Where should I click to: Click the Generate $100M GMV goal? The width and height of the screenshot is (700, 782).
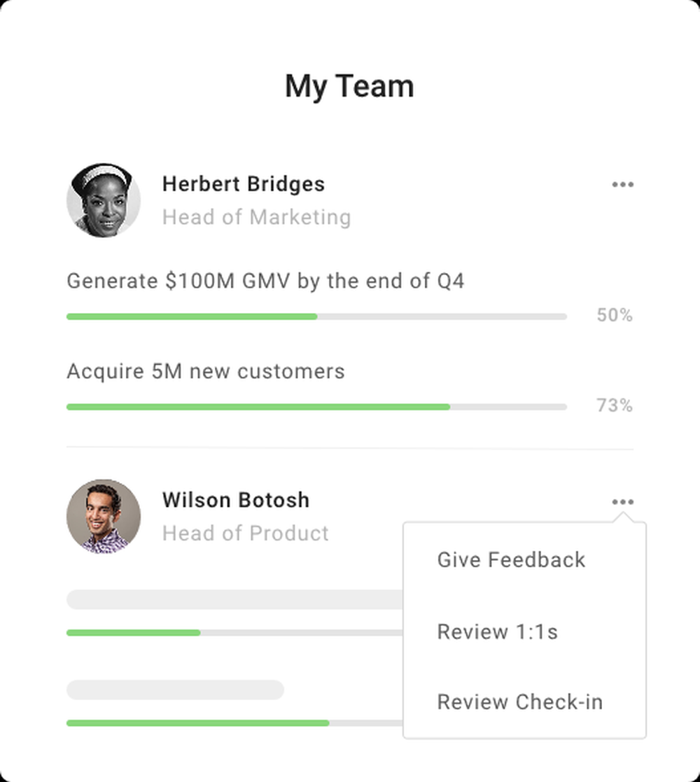click(265, 281)
